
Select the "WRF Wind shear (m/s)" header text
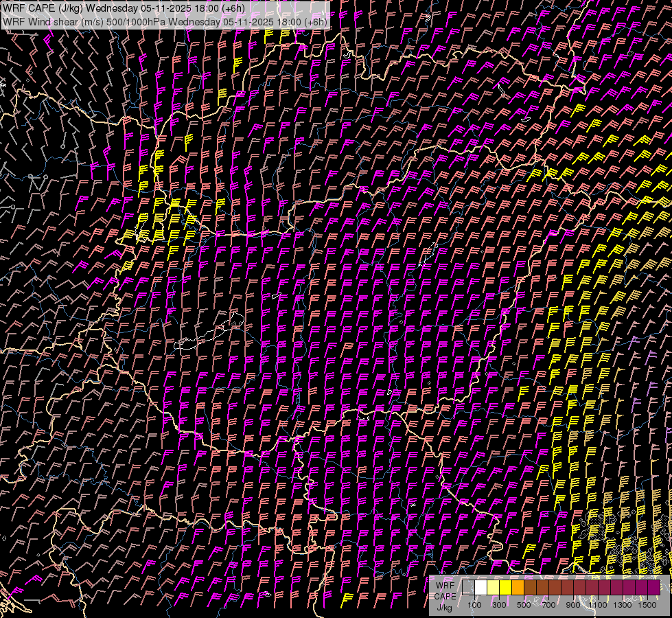(x=51, y=21)
